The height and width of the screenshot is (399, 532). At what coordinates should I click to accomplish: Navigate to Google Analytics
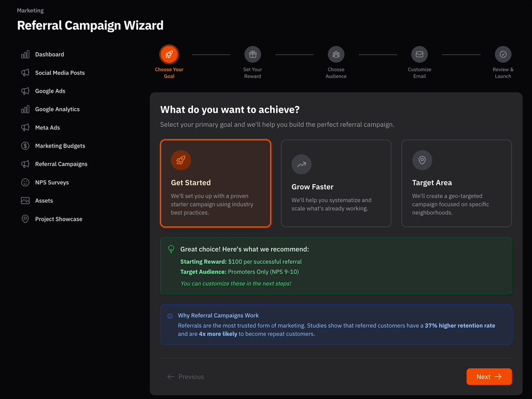pos(57,109)
